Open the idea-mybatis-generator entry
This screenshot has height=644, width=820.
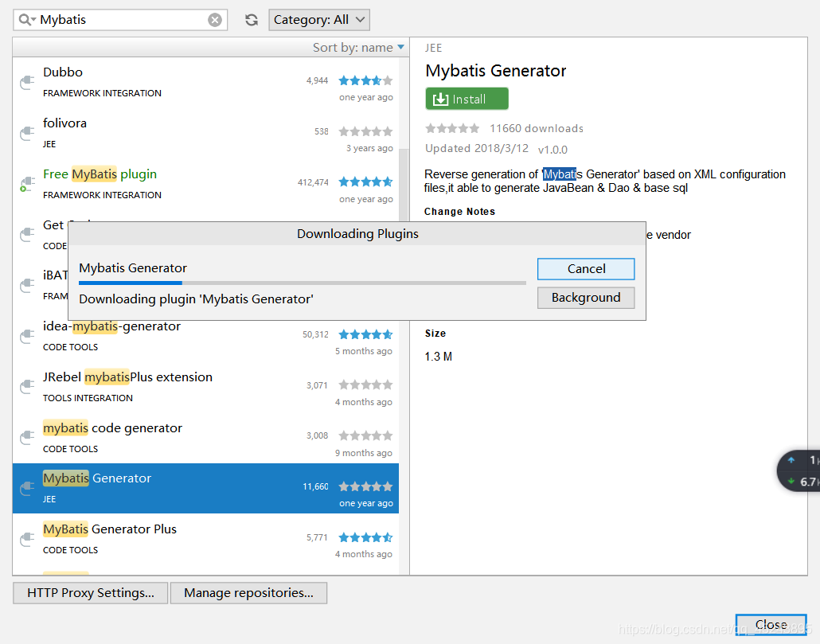(205, 338)
